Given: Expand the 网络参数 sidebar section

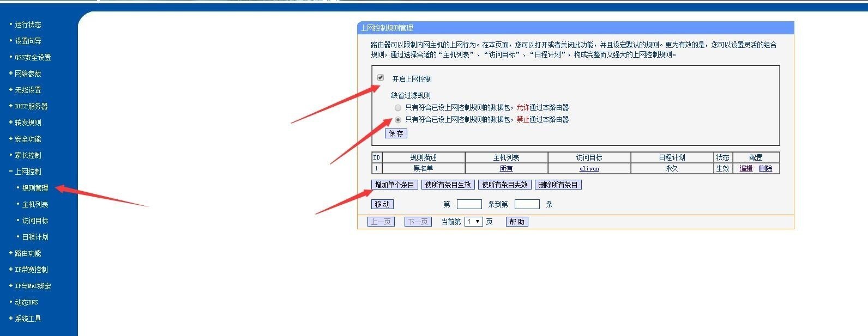Looking at the screenshot, I should point(28,74).
